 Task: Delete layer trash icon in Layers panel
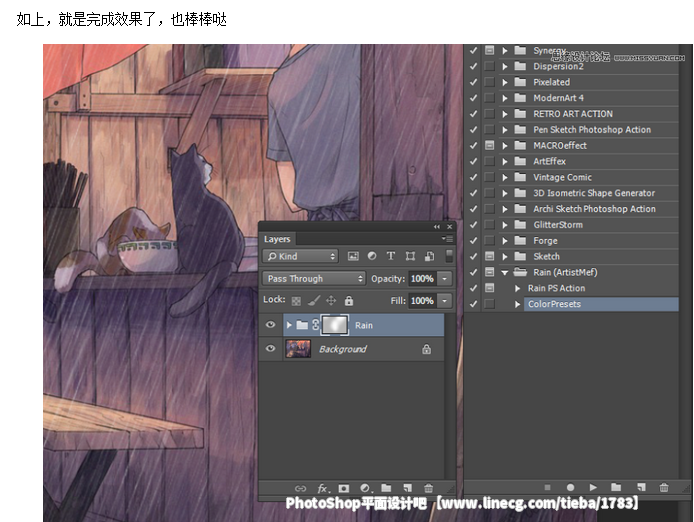428,488
